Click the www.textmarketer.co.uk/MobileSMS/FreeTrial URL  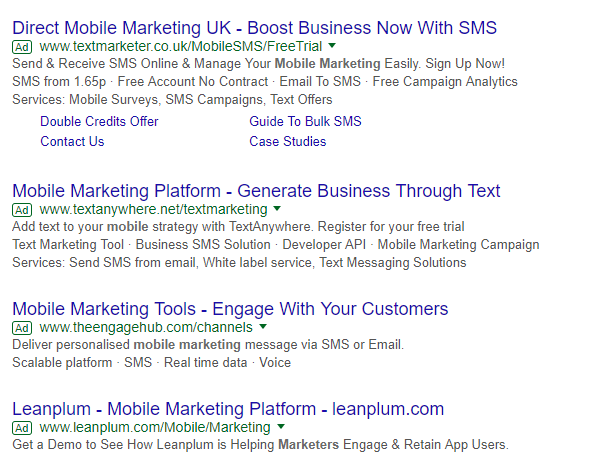point(181,46)
